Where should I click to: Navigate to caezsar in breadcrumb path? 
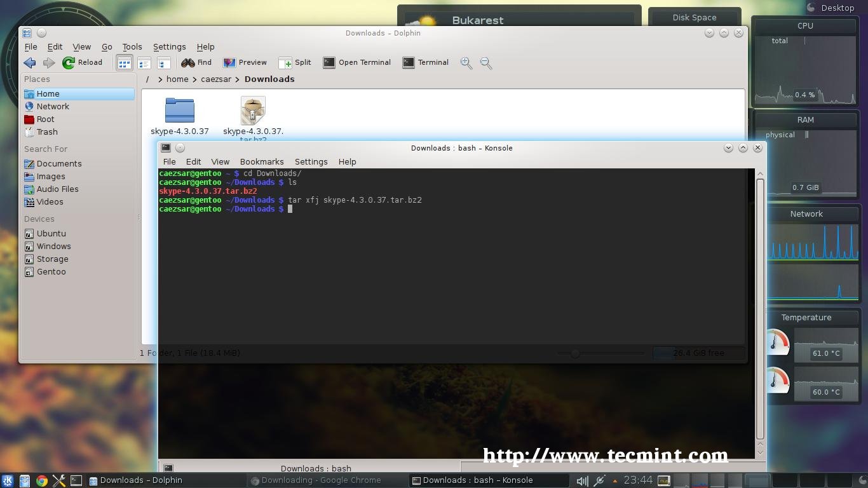pos(216,79)
